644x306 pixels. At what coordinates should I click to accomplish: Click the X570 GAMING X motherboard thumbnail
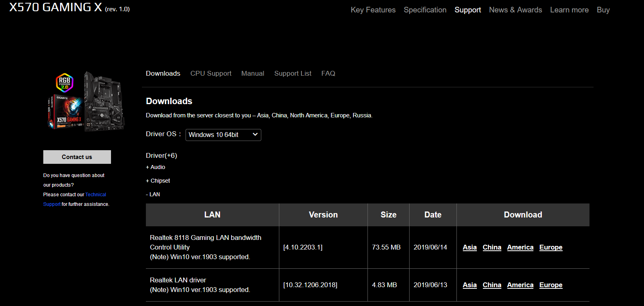[x=86, y=101]
